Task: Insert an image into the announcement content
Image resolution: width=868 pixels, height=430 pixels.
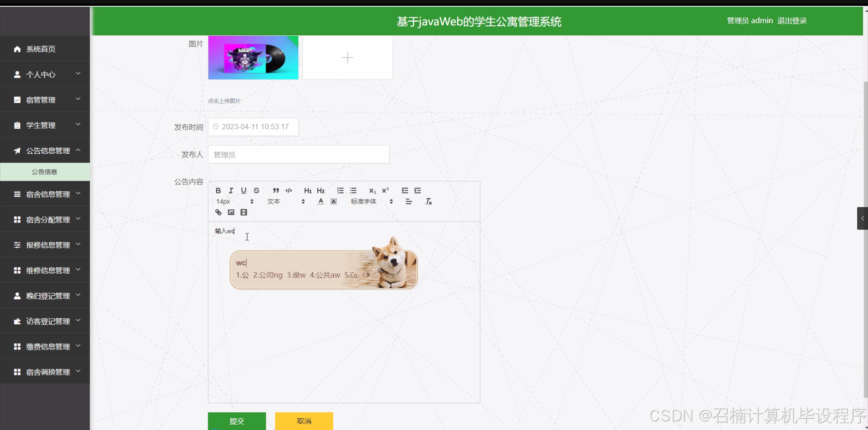Action: [x=231, y=212]
